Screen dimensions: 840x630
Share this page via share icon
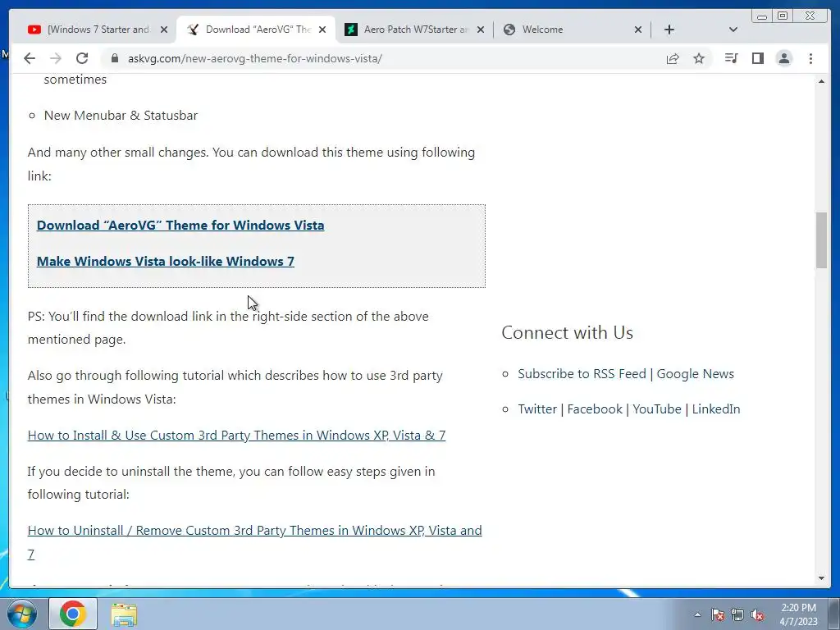[x=673, y=58]
